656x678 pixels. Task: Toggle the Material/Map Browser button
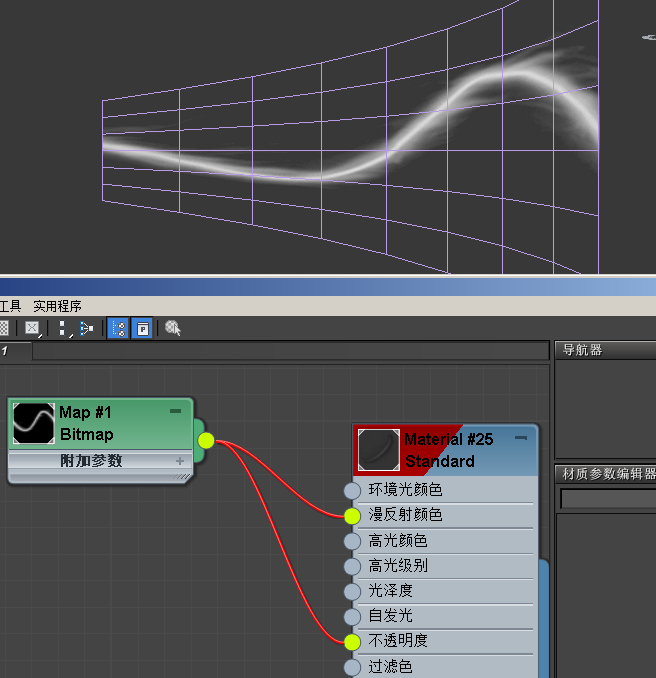tap(118, 329)
